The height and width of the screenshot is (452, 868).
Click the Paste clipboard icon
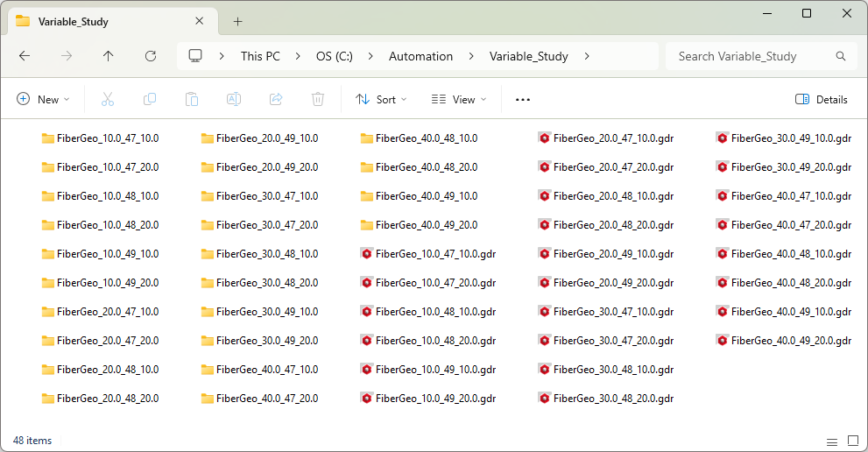click(192, 100)
